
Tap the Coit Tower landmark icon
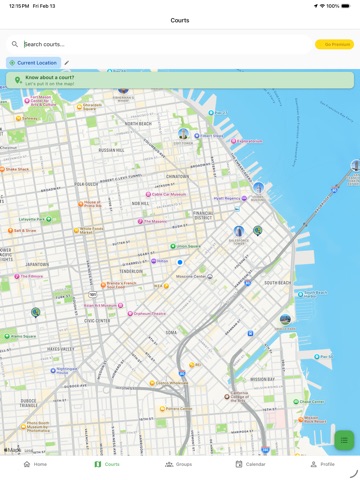[183, 134]
